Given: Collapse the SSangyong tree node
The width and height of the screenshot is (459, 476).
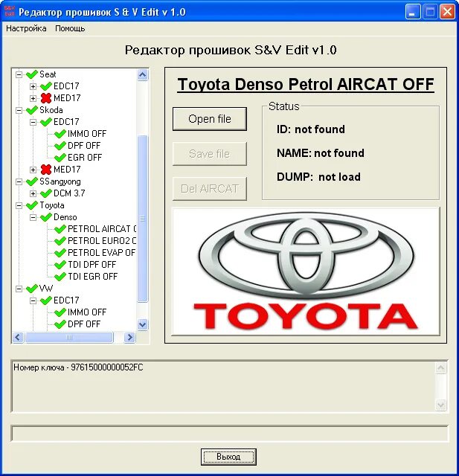Looking at the screenshot, I should click(x=19, y=181).
